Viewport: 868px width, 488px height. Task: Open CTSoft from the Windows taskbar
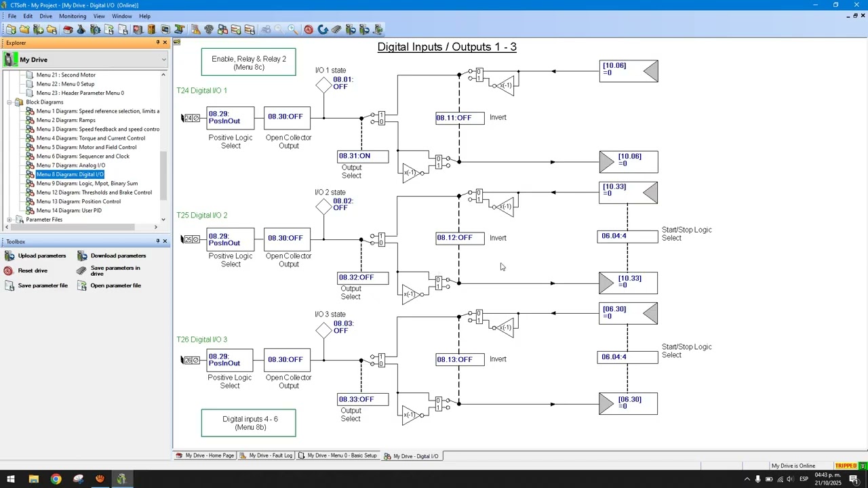click(x=121, y=479)
